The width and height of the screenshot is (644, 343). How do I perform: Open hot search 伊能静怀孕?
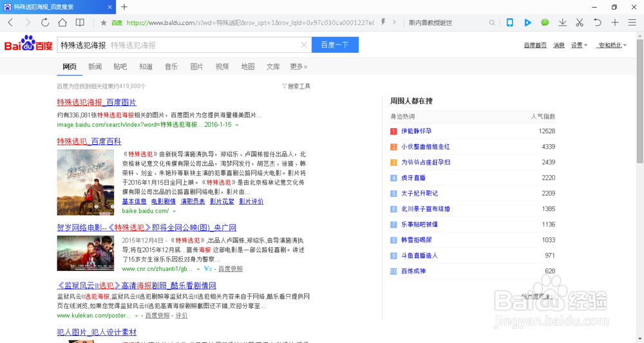417,131
